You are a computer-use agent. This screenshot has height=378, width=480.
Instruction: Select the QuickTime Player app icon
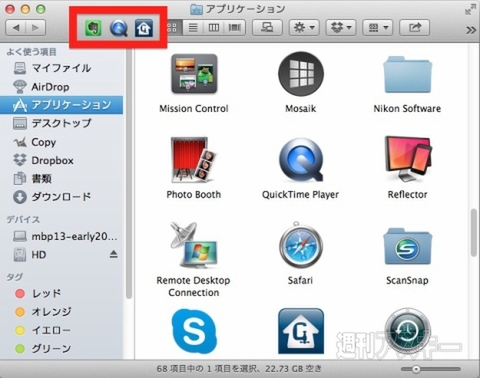point(301,160)
